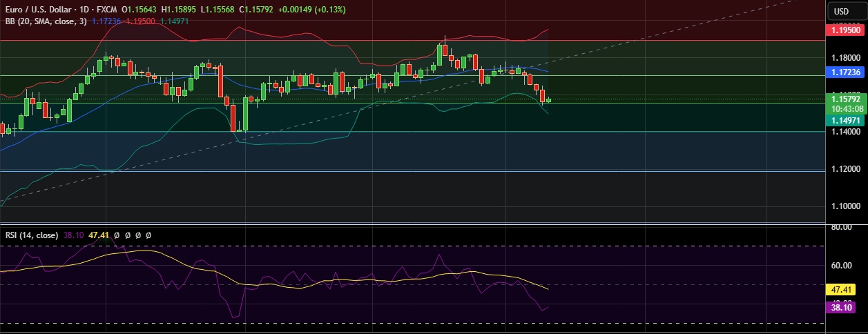Click the change text +0.00149 (+0.13%)

pos(313,10)
